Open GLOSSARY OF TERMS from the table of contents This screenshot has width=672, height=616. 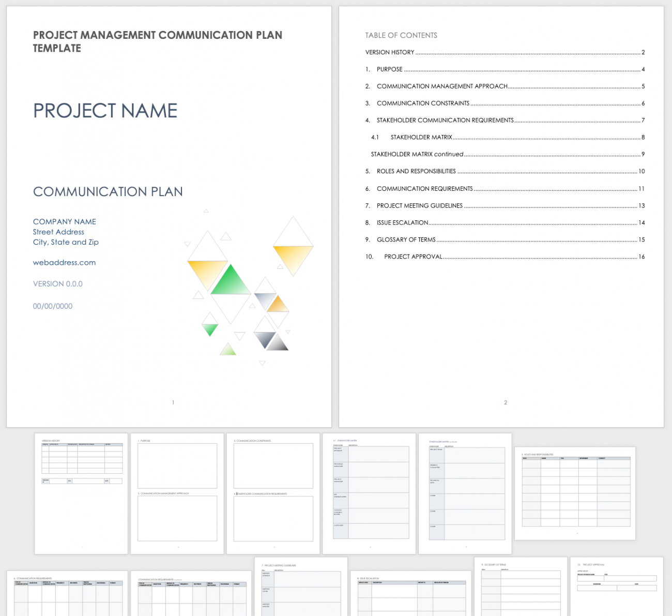click(x=406, y=239)
